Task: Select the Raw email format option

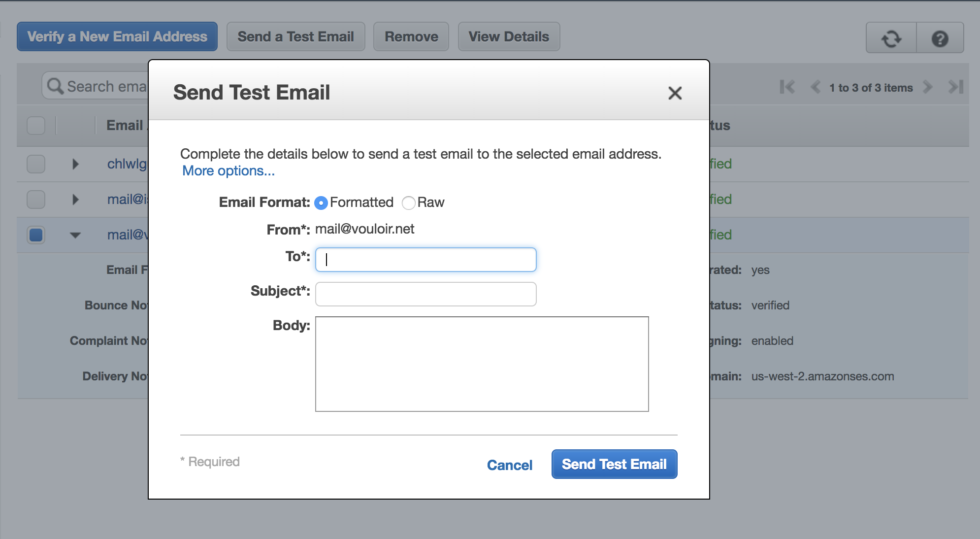Action: (x=409, y=202)
